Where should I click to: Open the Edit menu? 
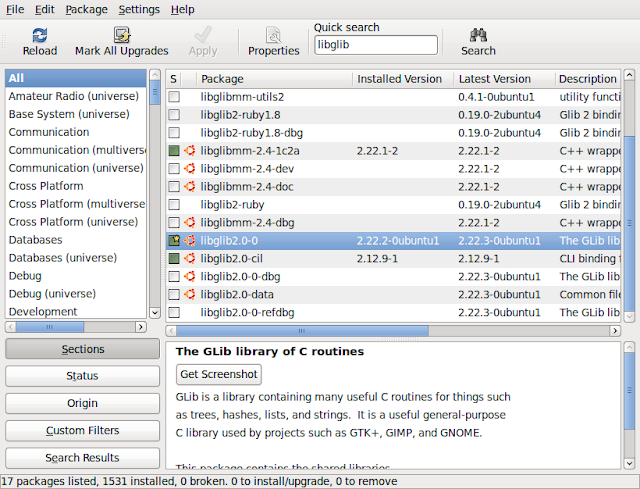(x=44, y=9)
